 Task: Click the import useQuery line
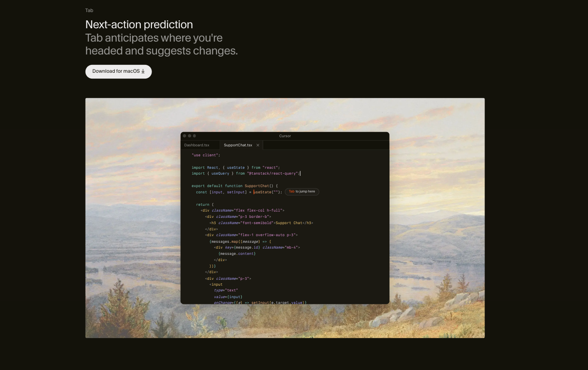click(x=246, y=173)
